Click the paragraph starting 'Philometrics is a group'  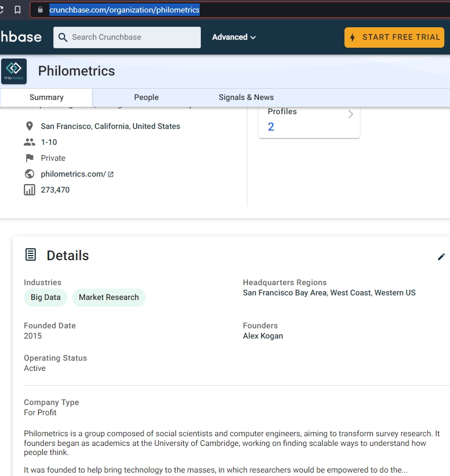pyautogui.click(x=232, y=443)
